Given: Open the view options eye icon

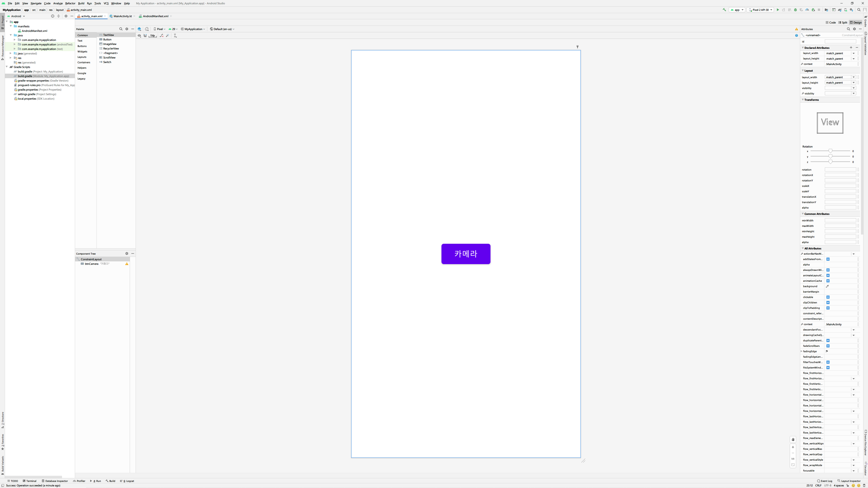Looking at the screenshot, I should point(139,36).
